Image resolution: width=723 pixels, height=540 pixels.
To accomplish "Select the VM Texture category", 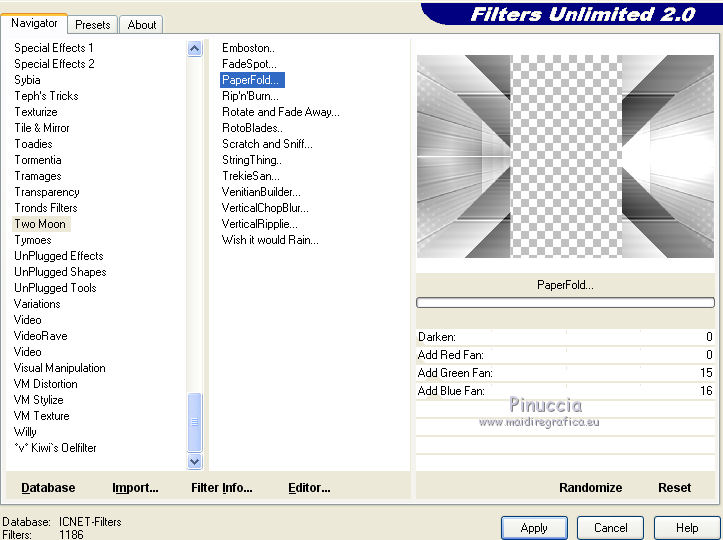I will (x=41, y=416).
